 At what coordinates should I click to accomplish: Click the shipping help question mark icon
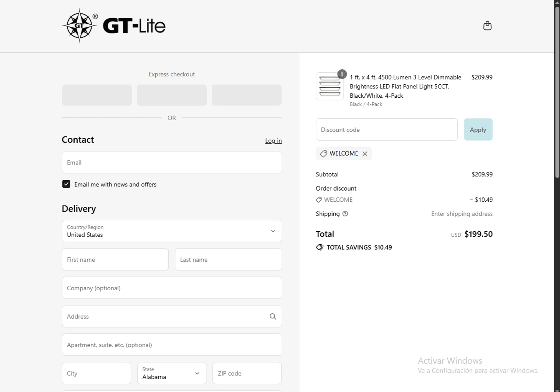point(345,214)
